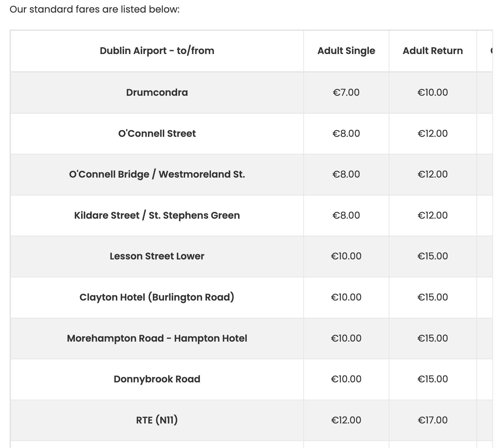Select Kildare Street / St. Stephens Green
500x448 pixels.
click(x=157, y=215)
